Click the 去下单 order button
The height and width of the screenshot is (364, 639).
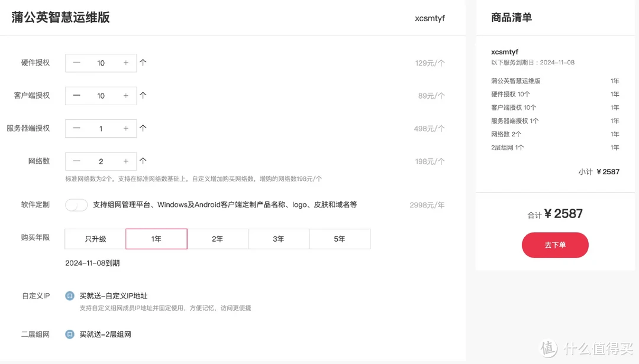[555, 245]
